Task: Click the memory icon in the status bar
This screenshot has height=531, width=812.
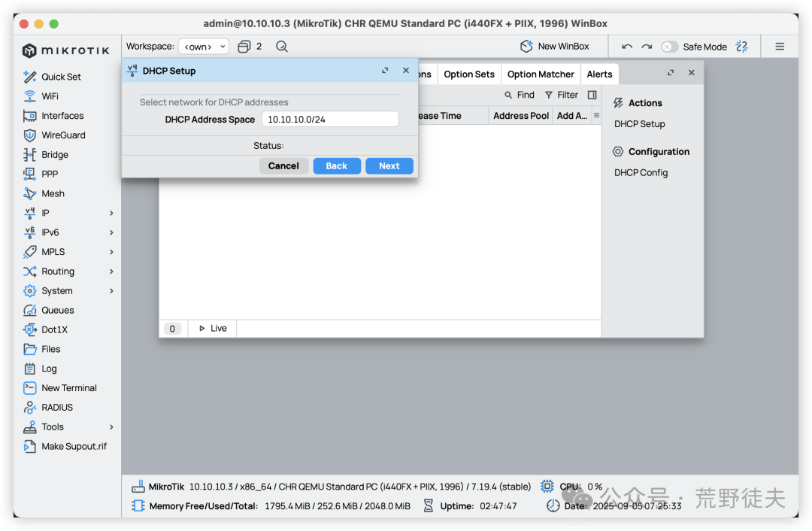Action: (138, 505)
